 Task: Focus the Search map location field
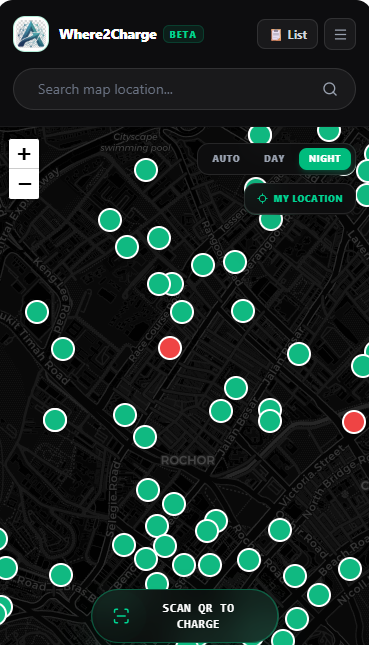tap(184, 89)
